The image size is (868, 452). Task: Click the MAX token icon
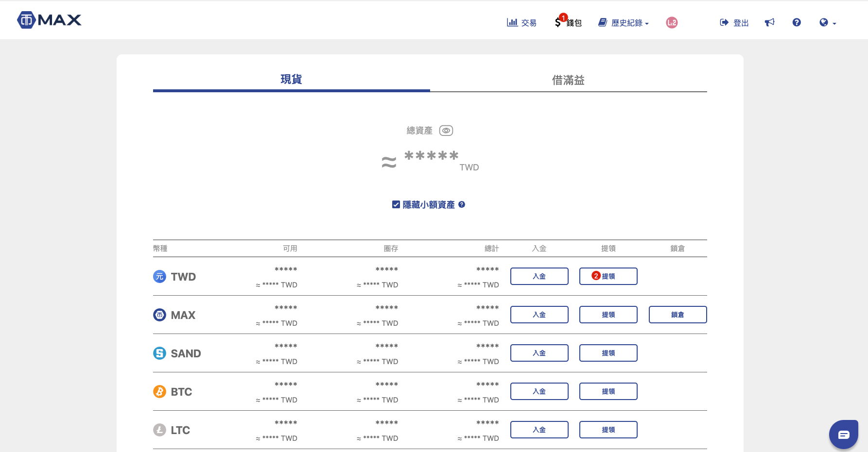tap(159, 315)
